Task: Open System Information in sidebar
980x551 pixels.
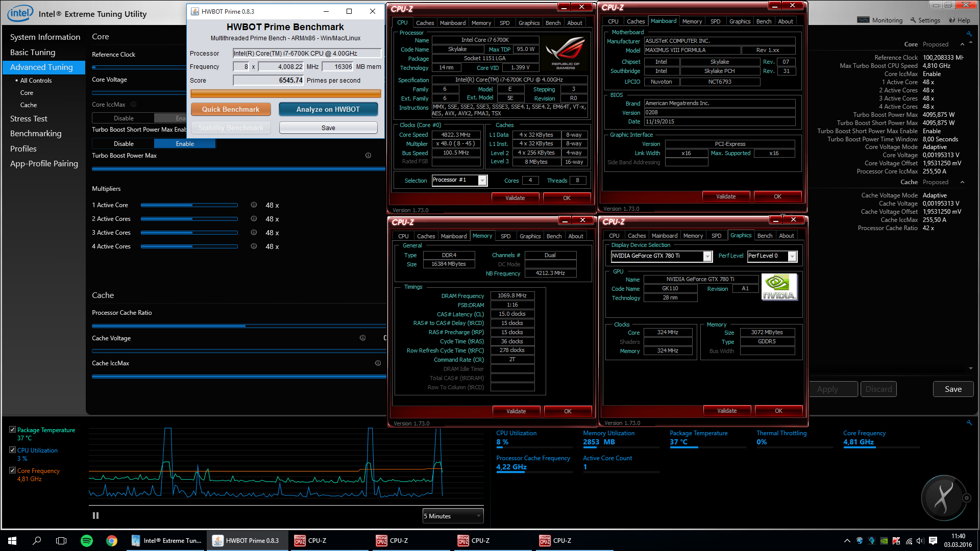Action: pyautogui.click(x=45, y=37)
